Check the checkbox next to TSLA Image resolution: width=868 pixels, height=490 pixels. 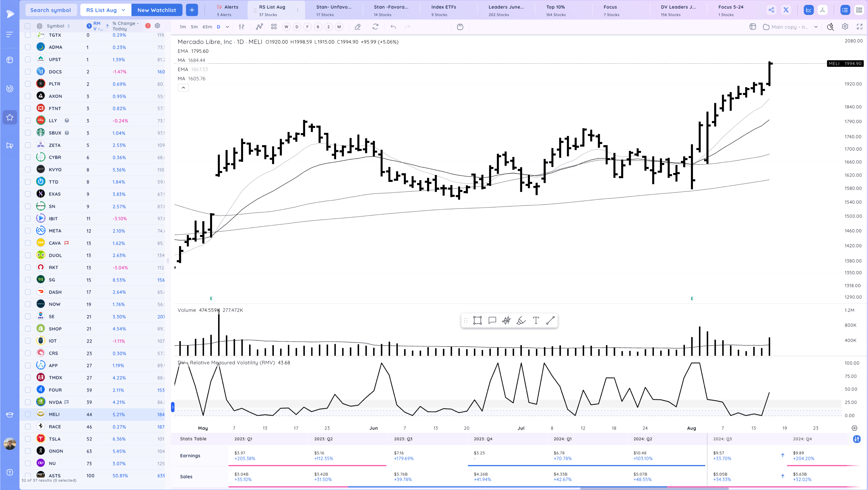click(x=28, y=439)
